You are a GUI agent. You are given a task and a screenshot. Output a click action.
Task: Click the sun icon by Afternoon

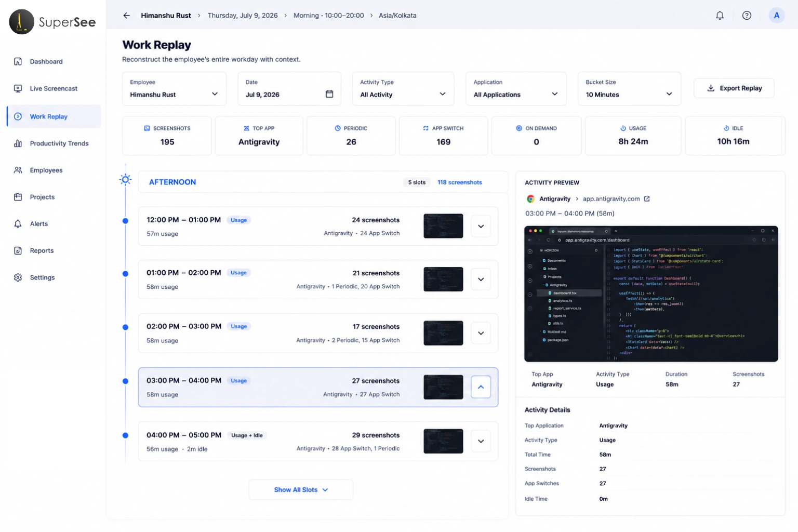[125, 180]
